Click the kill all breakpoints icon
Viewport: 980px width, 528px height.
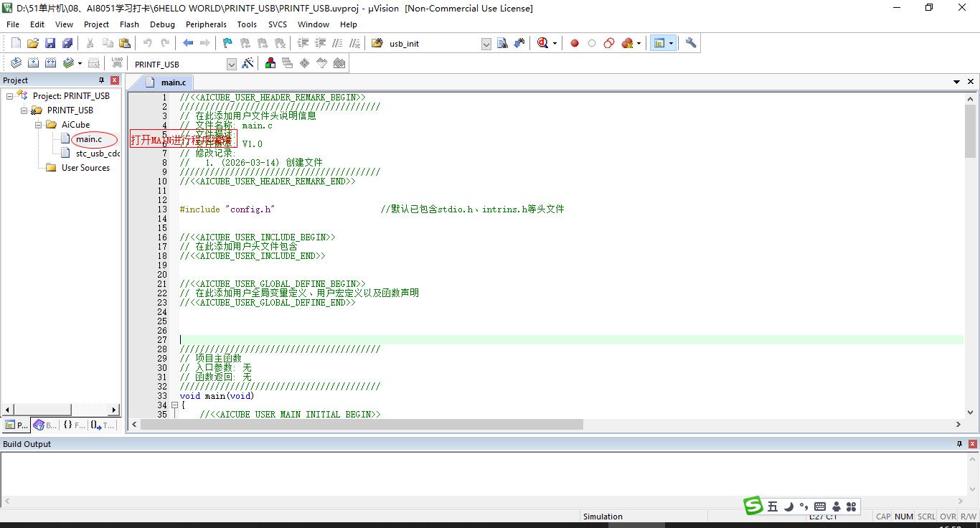[627, 43]
